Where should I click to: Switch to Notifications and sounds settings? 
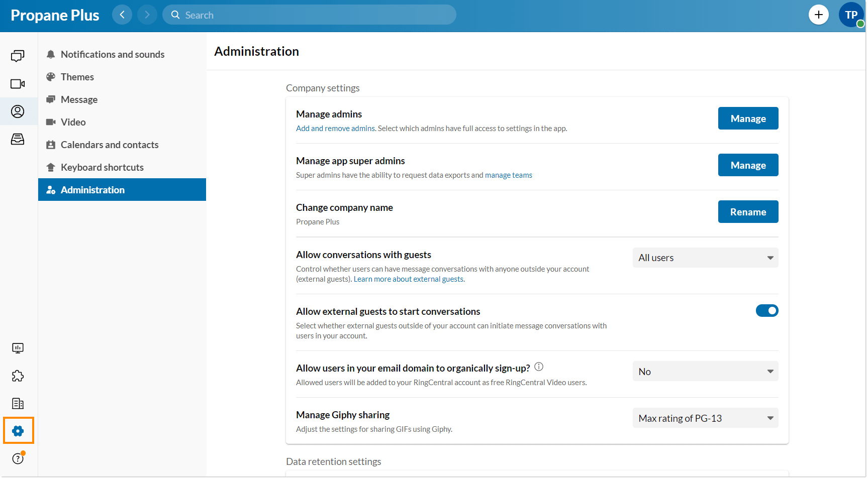pyautogui.click(x=112, y=54)
